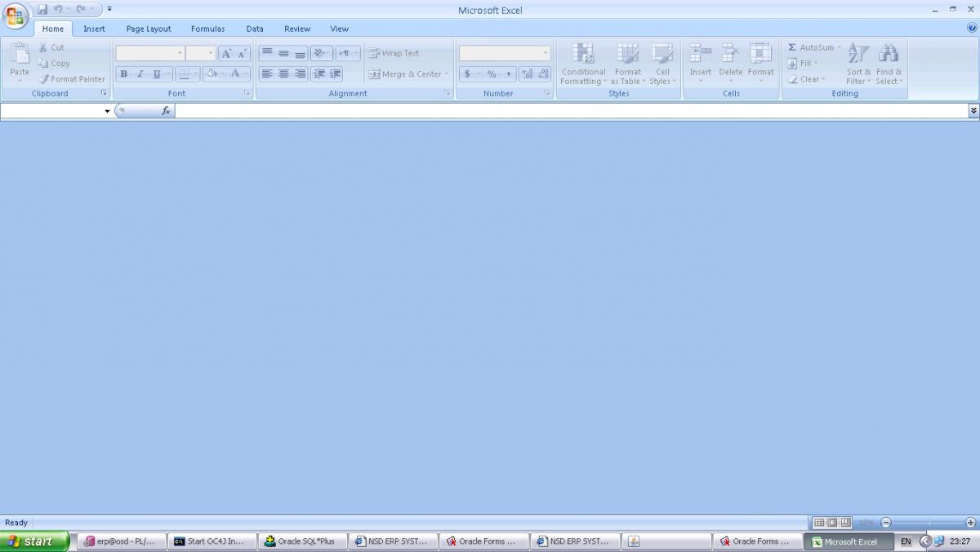Toggle Wrap Text option

pyautogui.click(x=394, y=53)
